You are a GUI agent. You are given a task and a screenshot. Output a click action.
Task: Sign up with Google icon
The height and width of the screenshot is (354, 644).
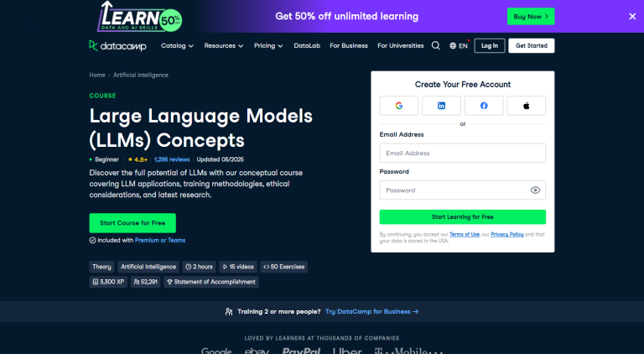click(399, 106)
